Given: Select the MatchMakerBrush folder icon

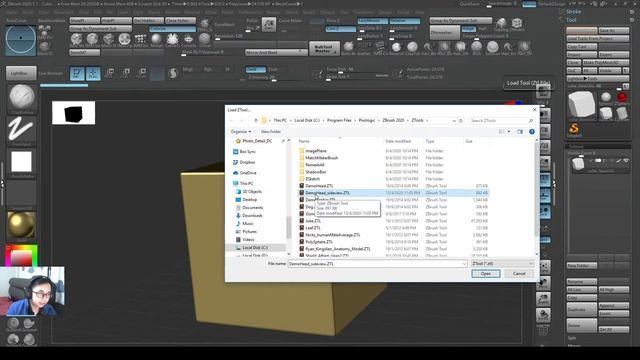Looking at the screenshot, I should coord(302,158).
